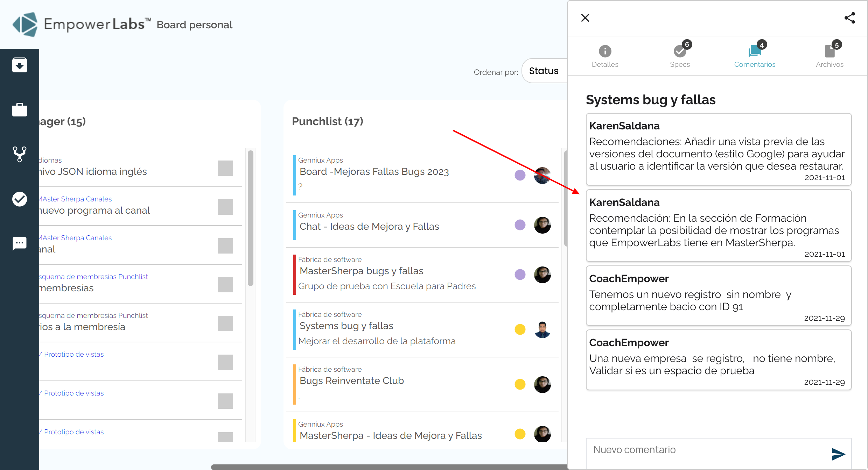Switch to the Detalles tab
The image size is (868, 470).
click(x=605, y=56)
